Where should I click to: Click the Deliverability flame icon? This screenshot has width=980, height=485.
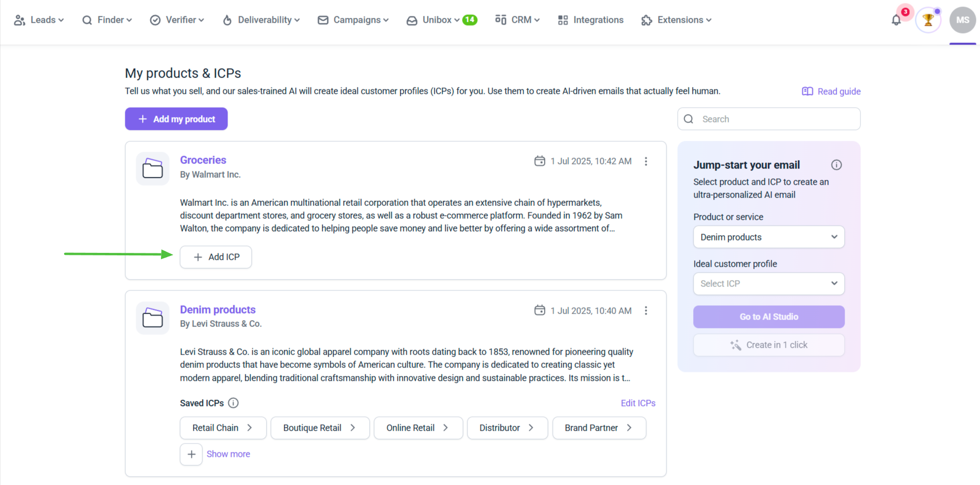coord(227,20)
